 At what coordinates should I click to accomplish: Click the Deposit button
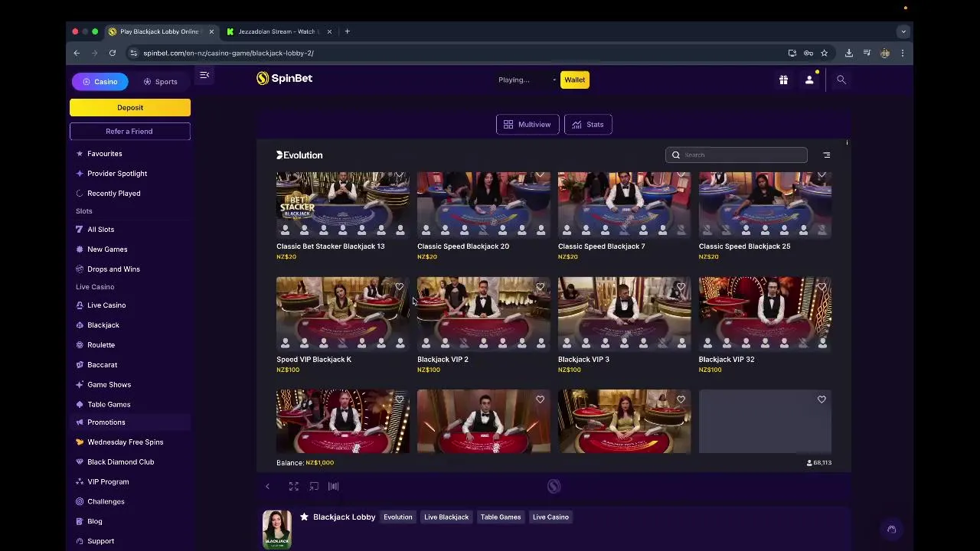point(130,108)
